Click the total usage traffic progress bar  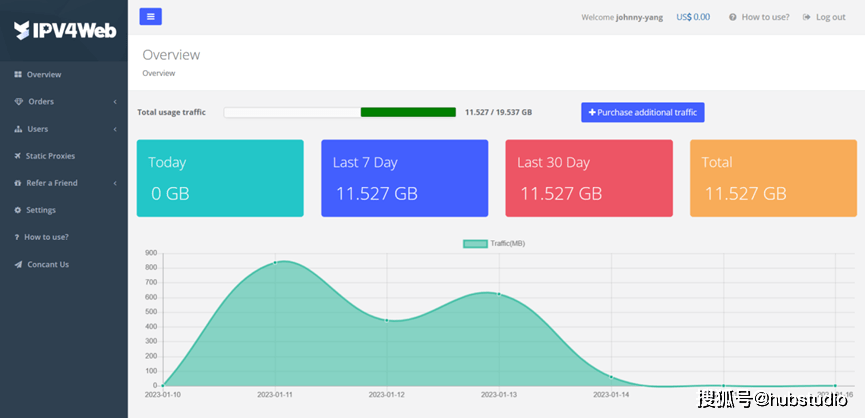pos(339,112)
